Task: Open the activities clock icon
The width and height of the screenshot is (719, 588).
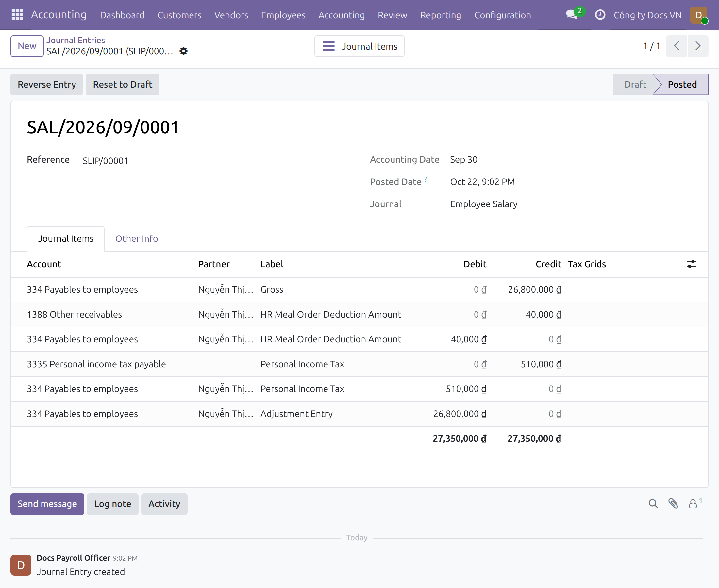Action: (x=600, y=15)
